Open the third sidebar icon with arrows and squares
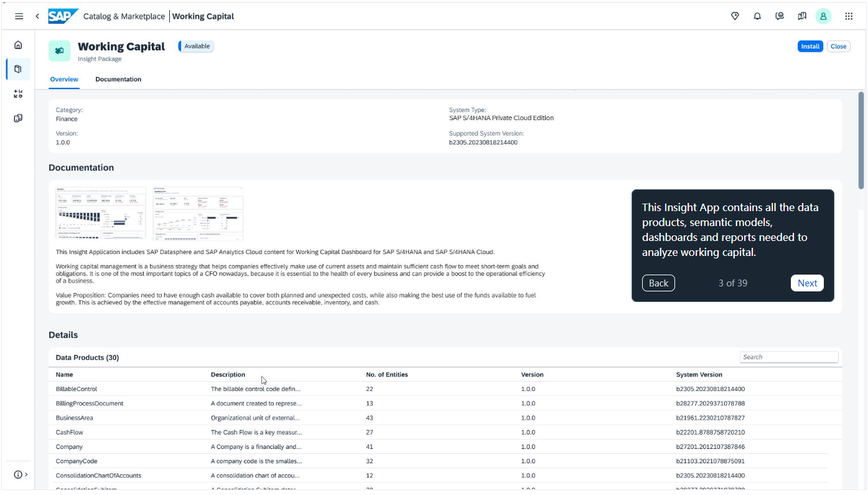868x495 pixels. pos(18,94)
